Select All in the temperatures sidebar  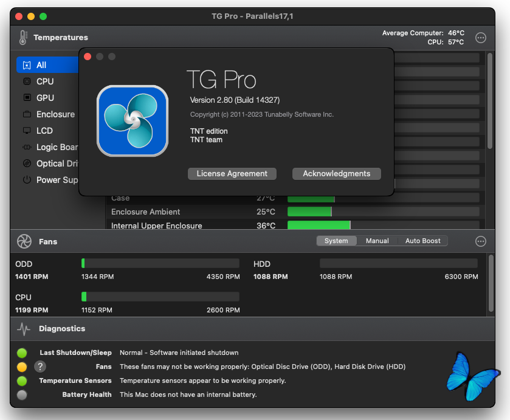click(47, 65)
